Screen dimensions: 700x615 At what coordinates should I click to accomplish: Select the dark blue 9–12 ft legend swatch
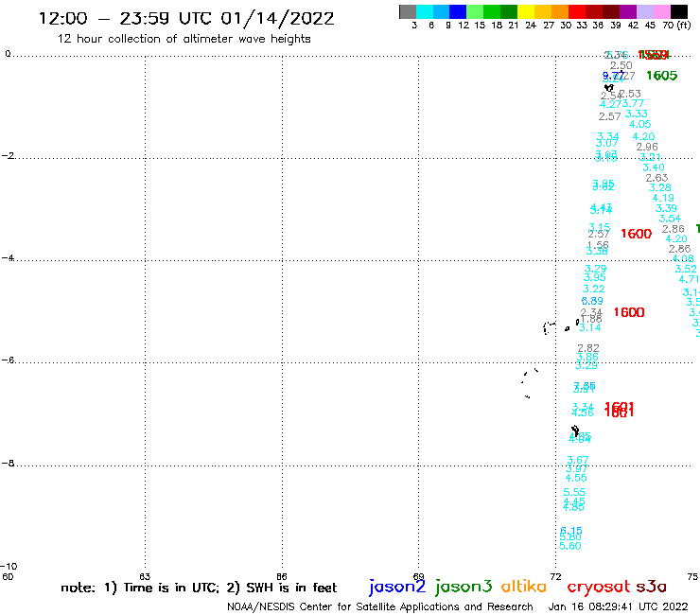click(459, 11)
